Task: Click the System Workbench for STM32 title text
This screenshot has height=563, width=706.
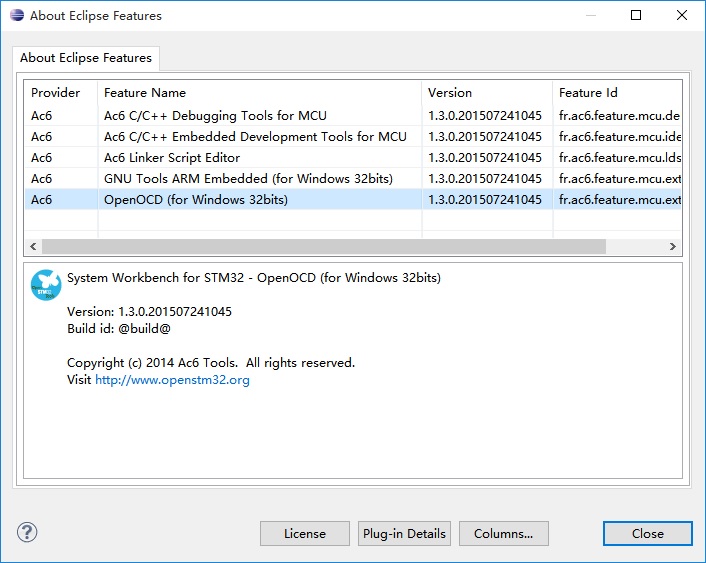Action: pos(253,277)
